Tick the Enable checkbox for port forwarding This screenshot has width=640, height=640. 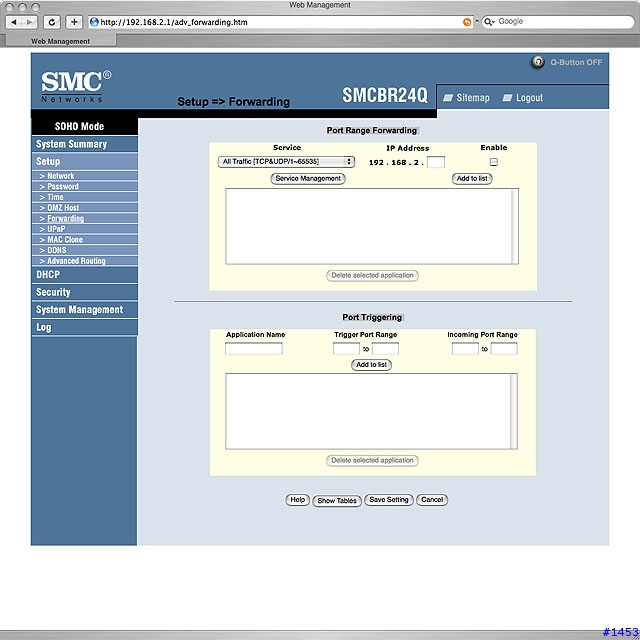[493, 162]
